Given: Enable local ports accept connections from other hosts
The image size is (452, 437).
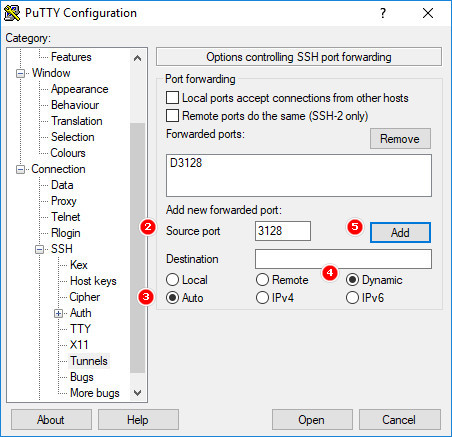Looking at the screenshot, I should point(172,98).
